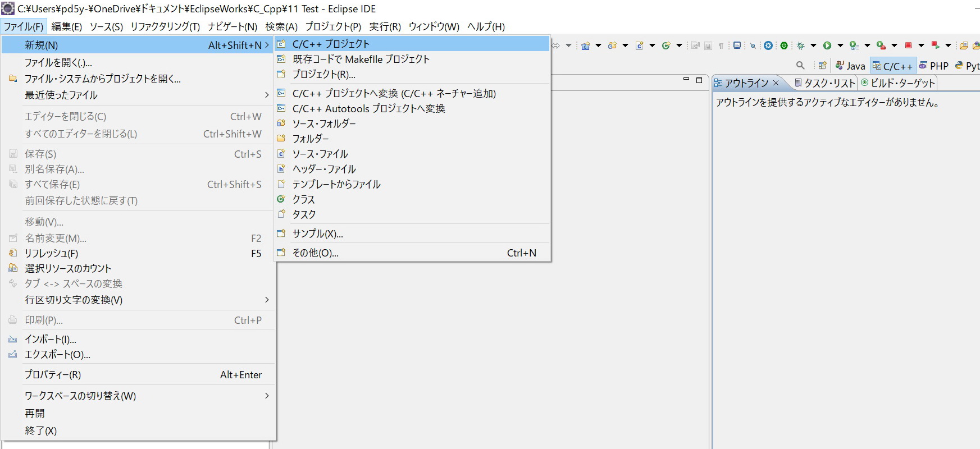This screenshot has width=980, height=449.
Task: Open the run configurations dropdown arrow
Action: 840,45
